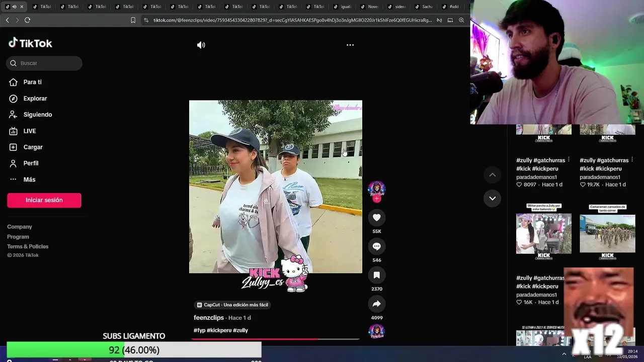Image resolution: width=644 pixels, height=362 pixels.
Task: Open options for the 19.7K likes video
Action: click(632, 159)
